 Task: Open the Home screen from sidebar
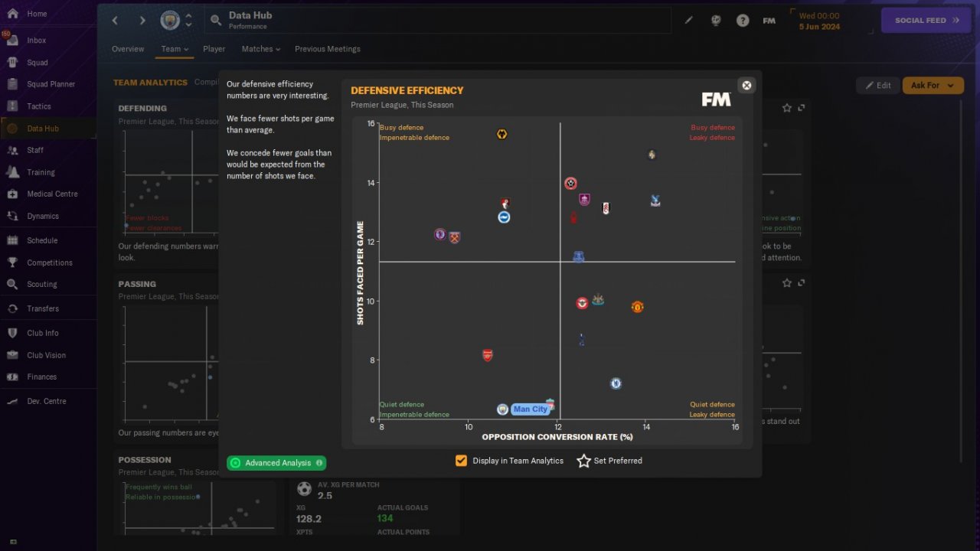37,14
